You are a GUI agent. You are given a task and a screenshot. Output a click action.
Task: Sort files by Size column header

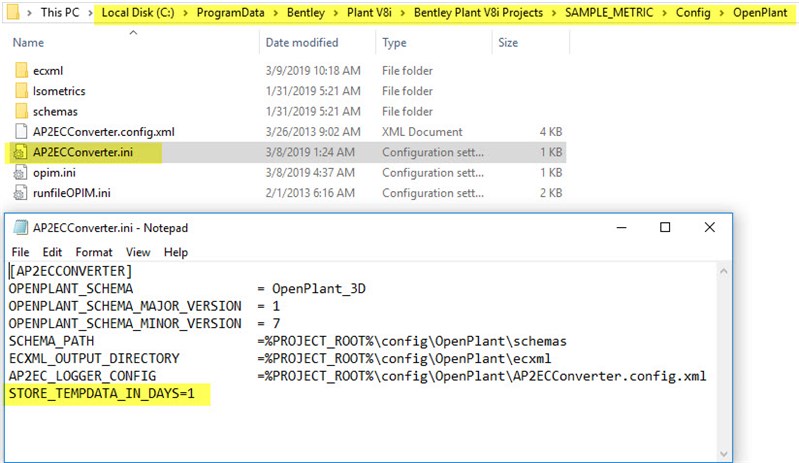click(x=508, y=42)
